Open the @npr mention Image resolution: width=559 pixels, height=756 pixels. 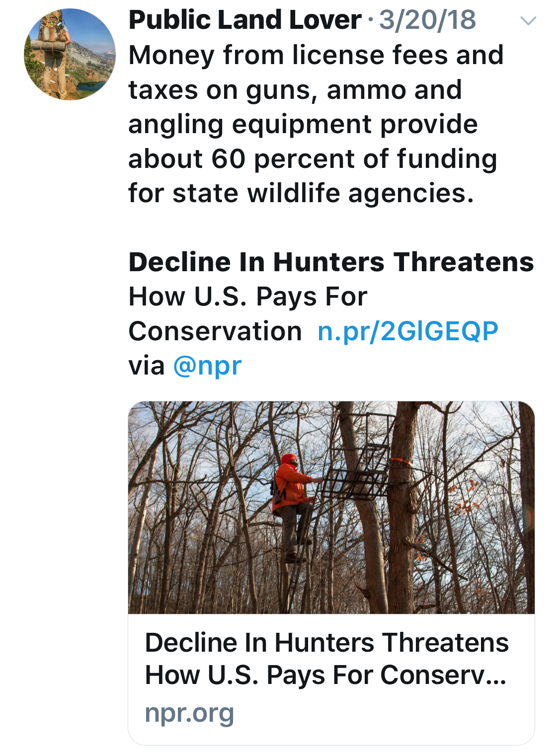click(x=207, y=366)
